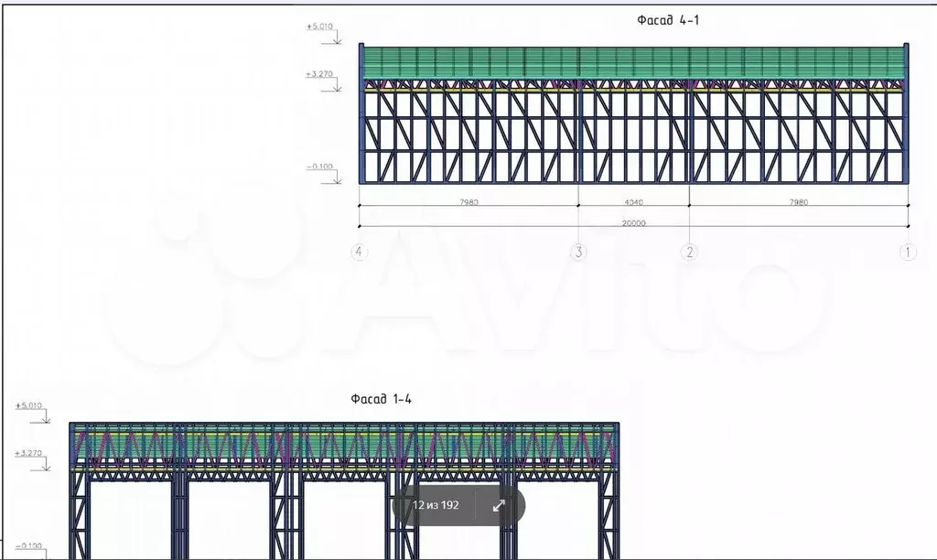Click the -0.100 elevation mark of Фасад 4-1
This screenshot has height=560, width=937.
tap(319, 167)
